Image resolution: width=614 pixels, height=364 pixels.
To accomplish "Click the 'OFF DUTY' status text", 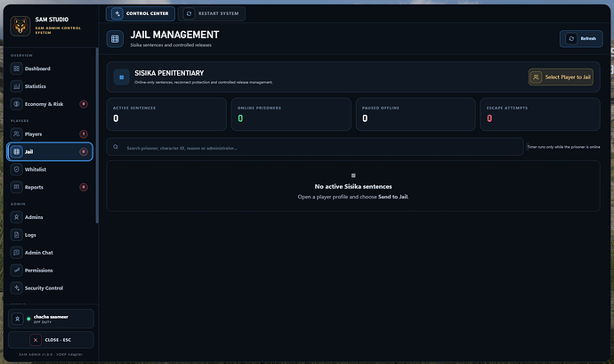I will point(43,322).
